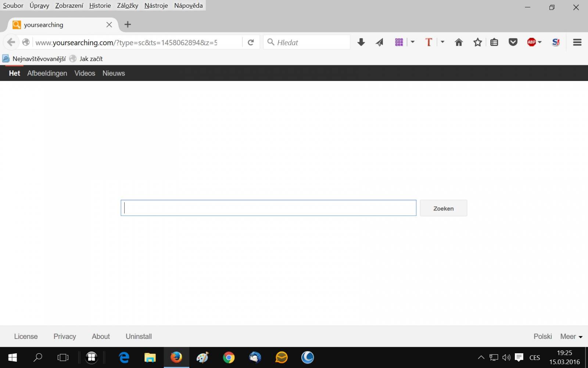Open the clock showing 19:25

click(x=564, y=357)
